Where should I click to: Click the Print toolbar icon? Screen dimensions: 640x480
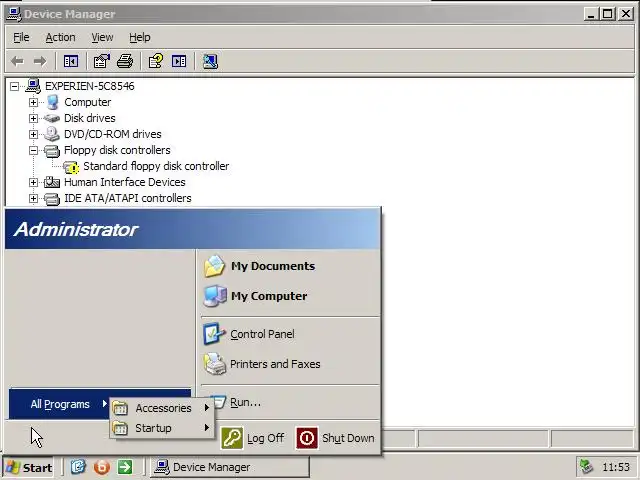(125, 62)
